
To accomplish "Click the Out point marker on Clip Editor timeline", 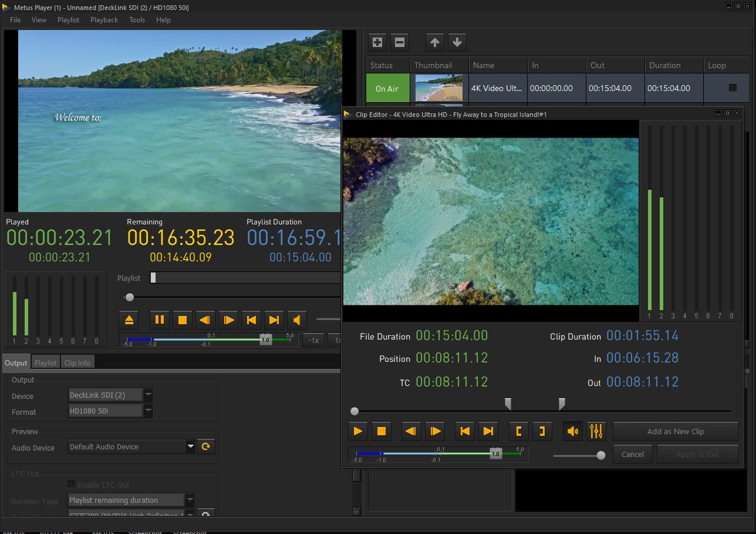I will pyautogui.click(x=562, y=404).
